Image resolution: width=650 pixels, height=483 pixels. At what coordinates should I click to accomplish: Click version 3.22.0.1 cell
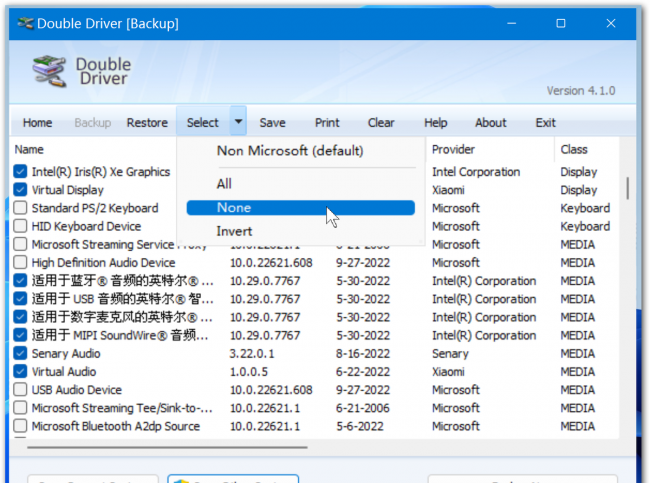click(x=252, y=354)
